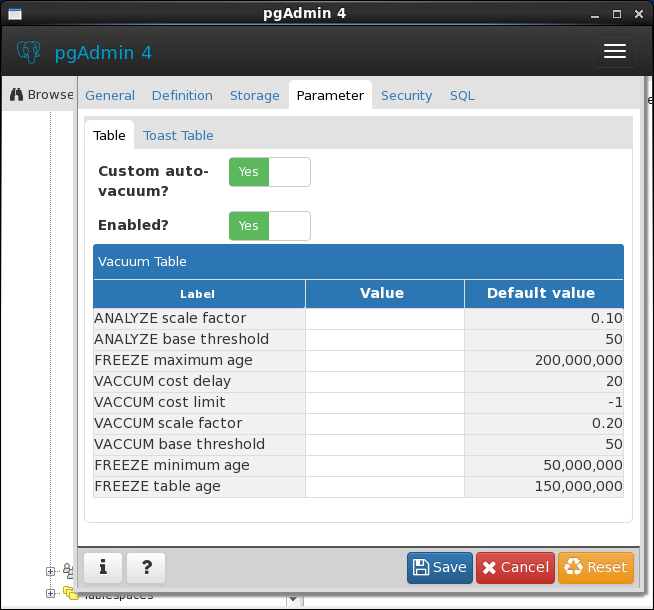The image size is (654, 610).
Task: Click the 'FREEZE maximum age' label cell
Action: click(199, 361)
